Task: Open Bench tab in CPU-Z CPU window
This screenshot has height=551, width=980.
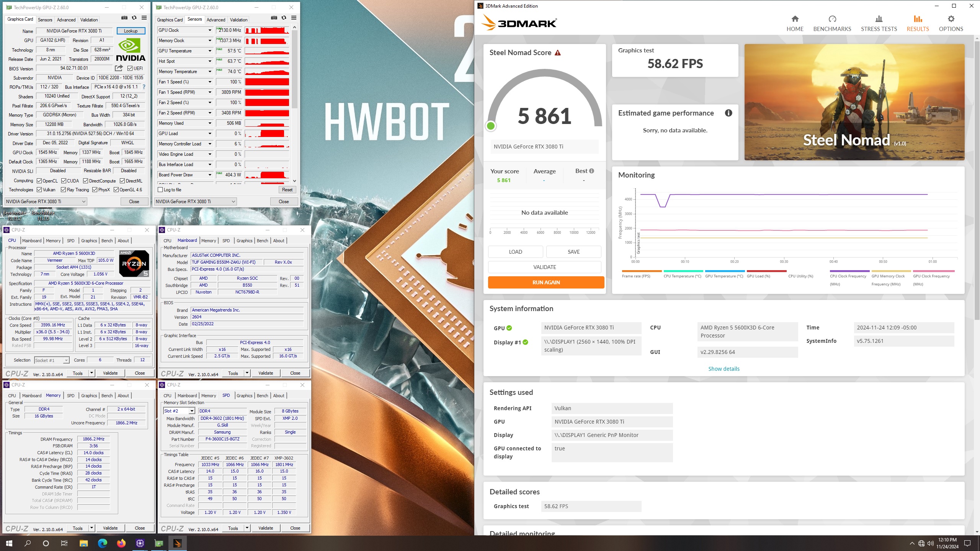Action: [107, 241]
